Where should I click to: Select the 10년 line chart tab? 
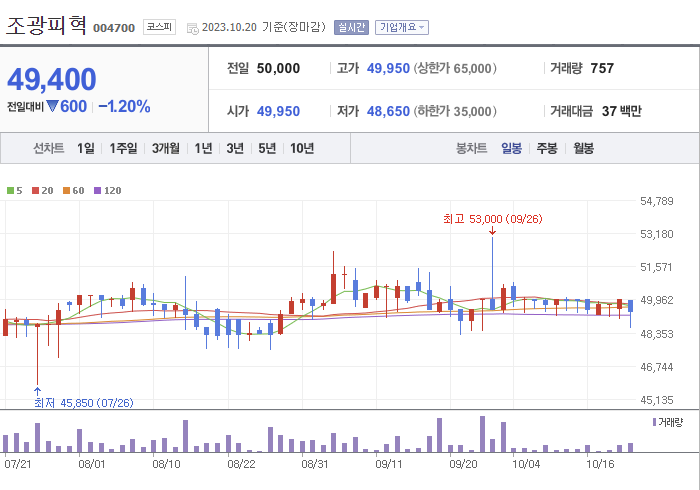(302, 148)
